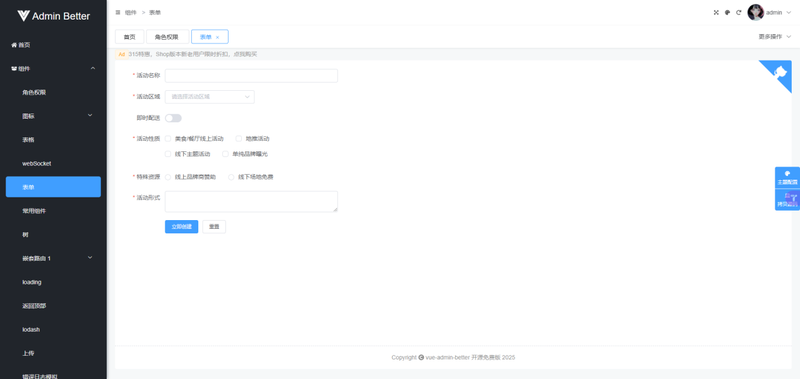800x379 pixels.
Task: Toggle the 即时配送 switch
Action: pos(173,118)
